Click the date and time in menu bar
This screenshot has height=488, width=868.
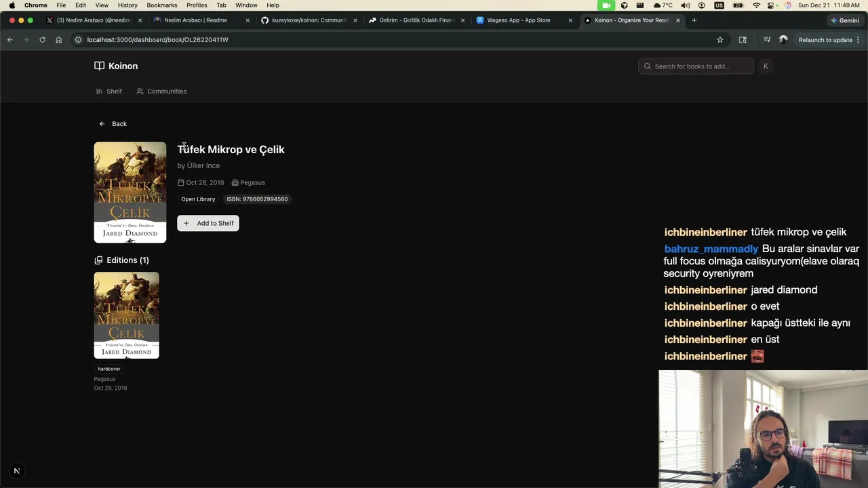click(x=829, y=5)
